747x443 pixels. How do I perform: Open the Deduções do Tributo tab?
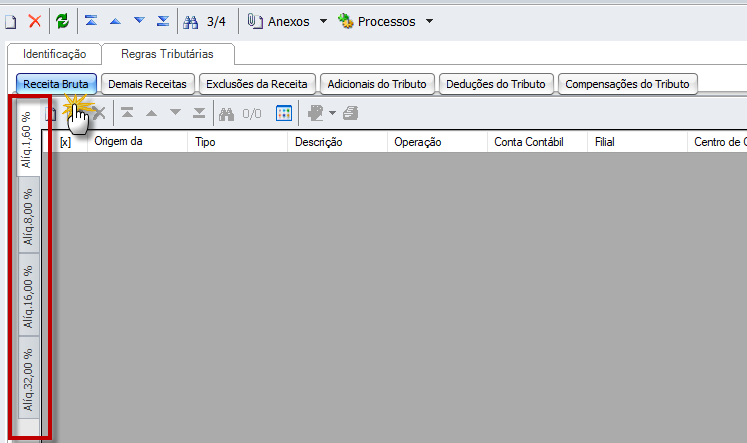(495, 84)
